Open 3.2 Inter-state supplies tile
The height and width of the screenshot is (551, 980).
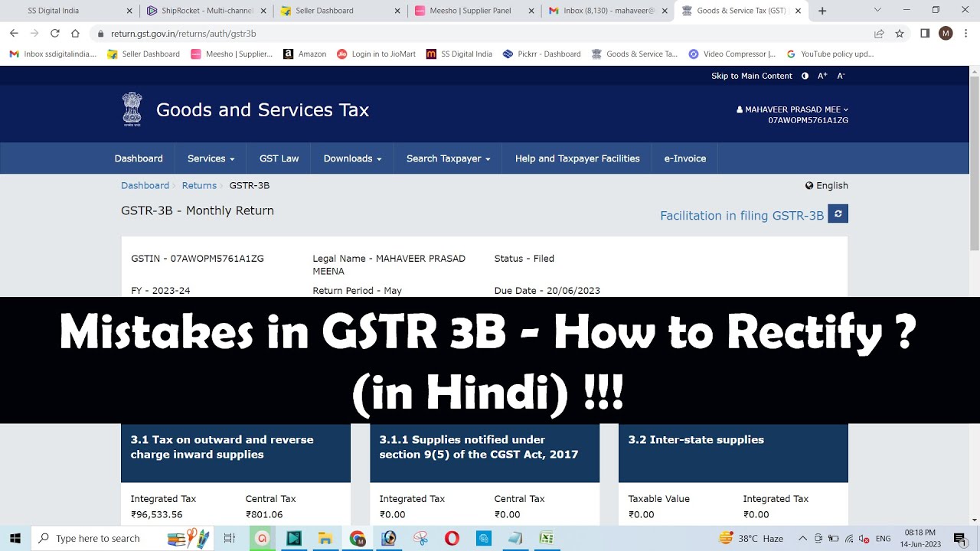tap(733, 453)
